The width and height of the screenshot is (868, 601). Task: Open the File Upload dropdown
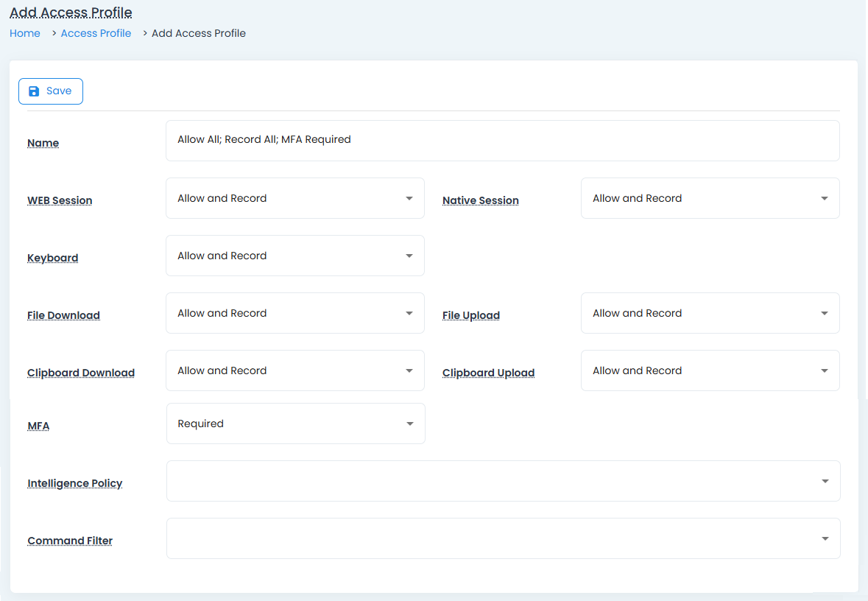pyautogui.click(x=710, y=313)
